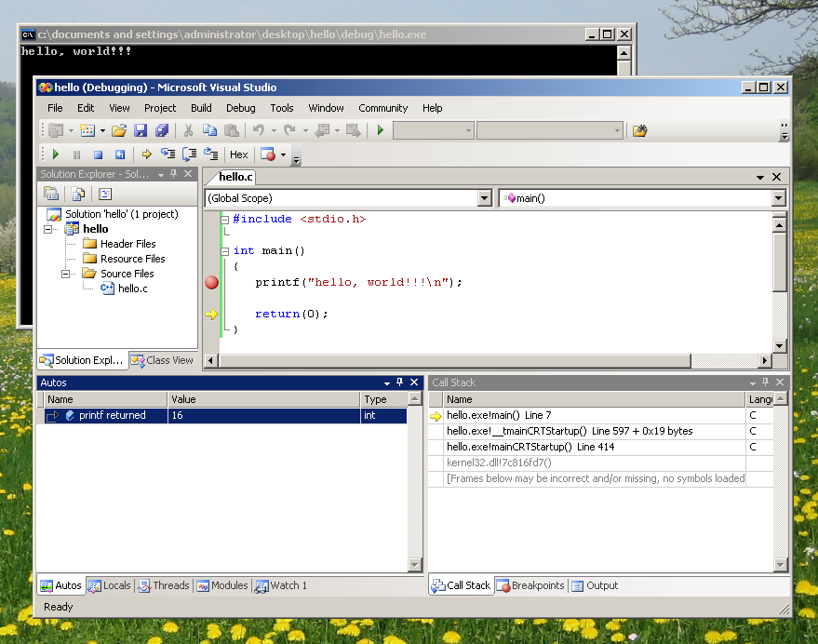Click the Step Into icon
Viewport: 818px width, 644px height.
coord(168,154)
